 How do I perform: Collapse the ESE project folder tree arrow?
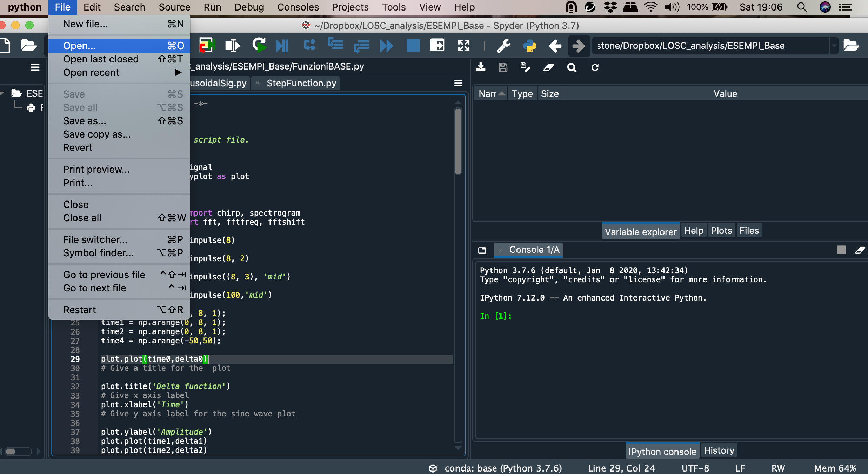[3, 93]
